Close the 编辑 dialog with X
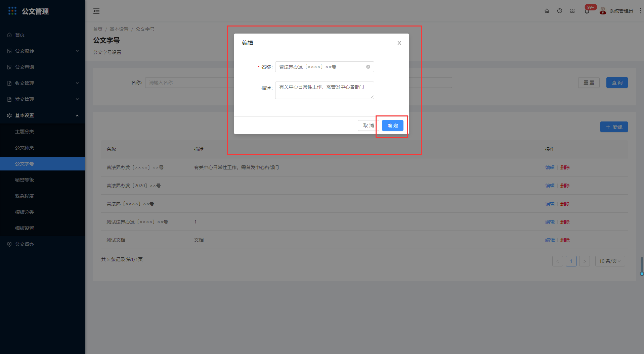This screenshot has width=644, height=354. click(x=399, y=43)
